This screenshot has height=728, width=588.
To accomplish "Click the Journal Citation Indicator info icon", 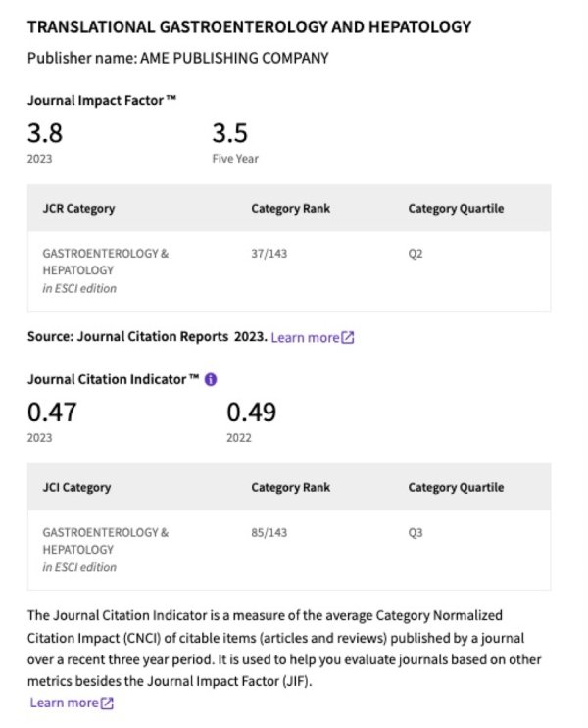I will [211, 380].
